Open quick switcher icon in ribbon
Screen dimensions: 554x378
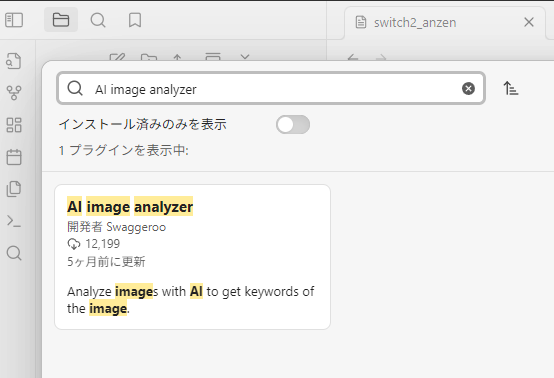coord(14,61)
